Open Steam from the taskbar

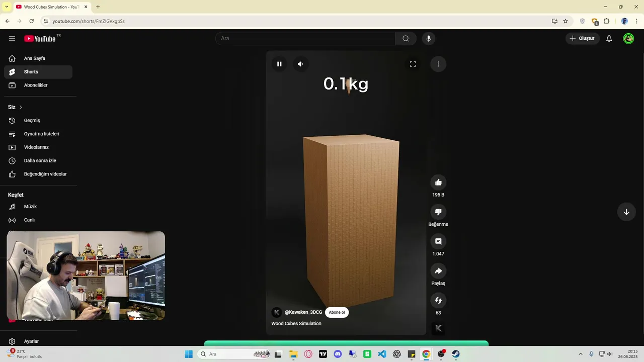(456, 354)
